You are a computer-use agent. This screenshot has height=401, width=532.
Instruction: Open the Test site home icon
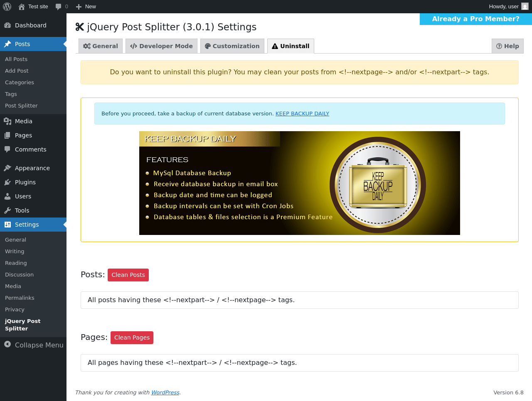point(22,7)
